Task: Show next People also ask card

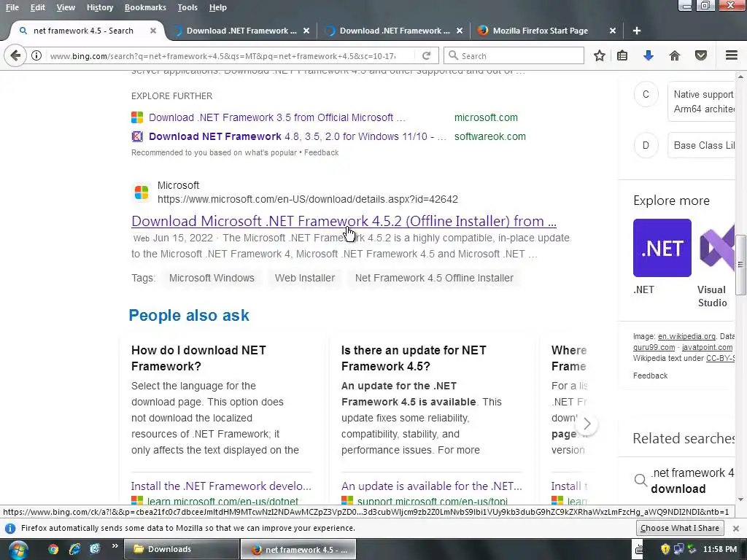Action: pyautogui.click(x=587, y=424)
